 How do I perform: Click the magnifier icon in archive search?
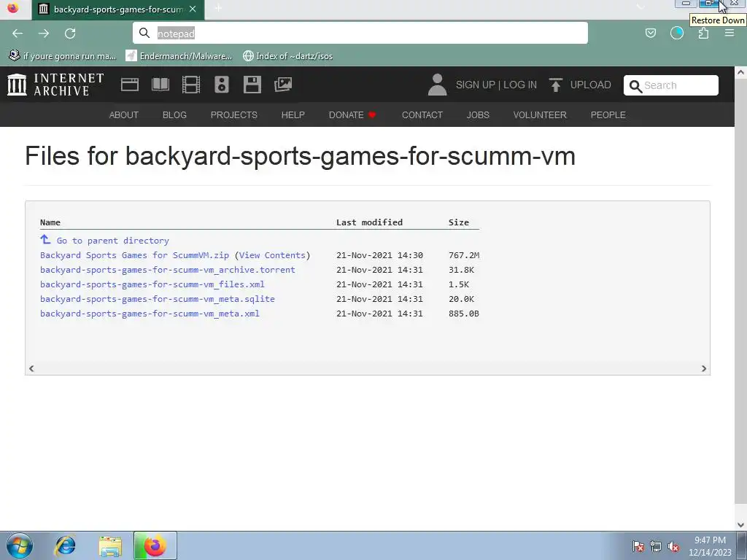click(635, 86)
